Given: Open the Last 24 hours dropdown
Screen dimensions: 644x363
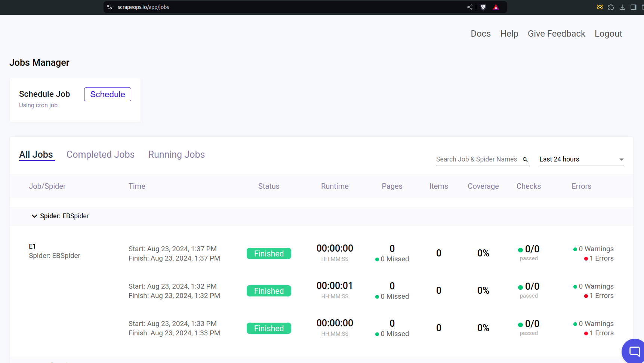Looking at the screenshot, I should coord(581,159).
